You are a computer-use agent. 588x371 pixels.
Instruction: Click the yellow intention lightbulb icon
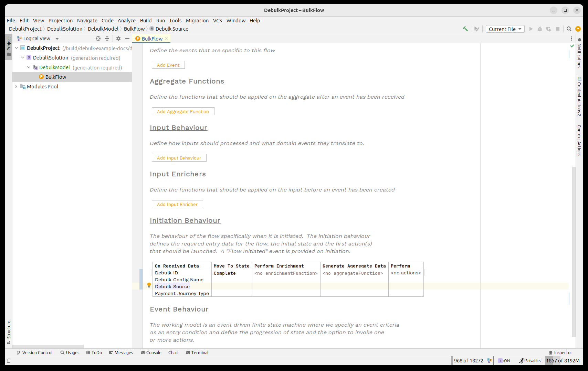coord(149,285)
